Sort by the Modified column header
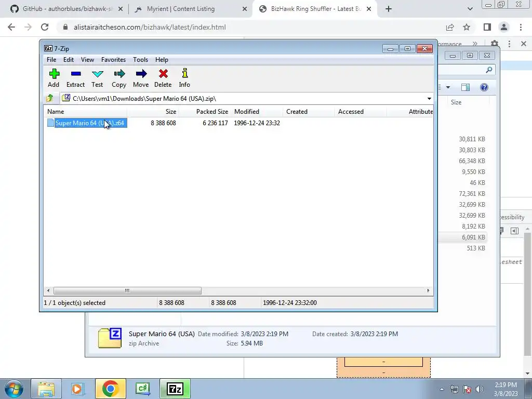Image resolution: width=532 pixels, height=399 pixels. pos(257,112)
